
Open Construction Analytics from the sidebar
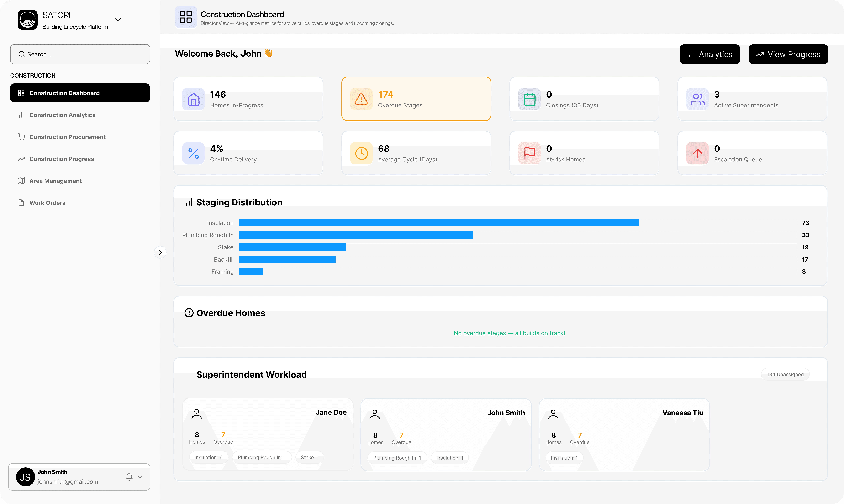coord(62,115)
